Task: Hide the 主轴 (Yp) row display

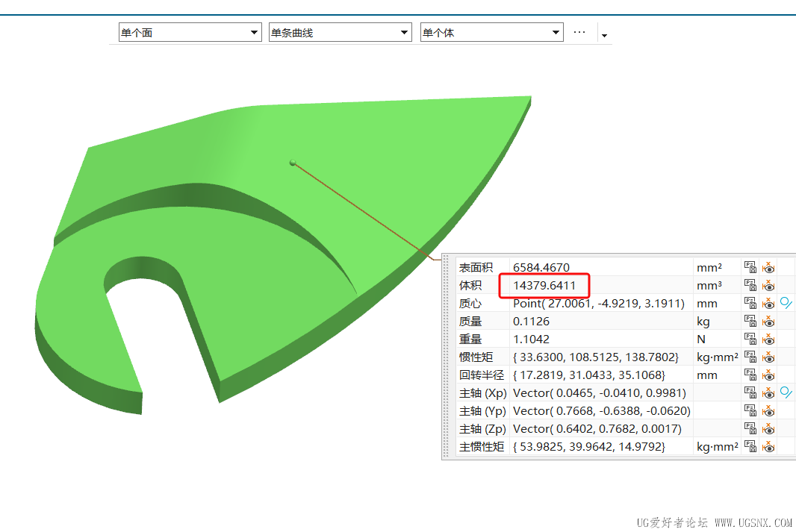Action: (x=768, y=411)
